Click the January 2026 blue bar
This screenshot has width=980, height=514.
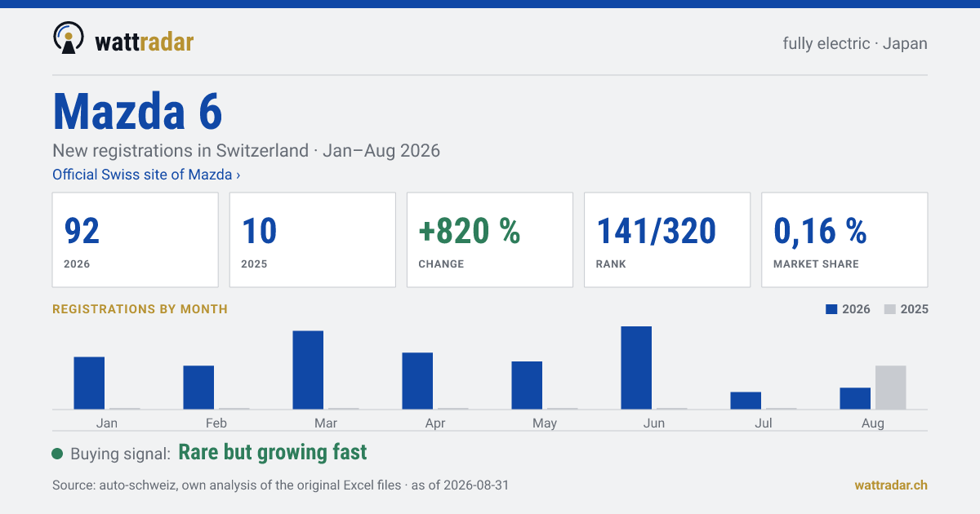tap(89, 383)
